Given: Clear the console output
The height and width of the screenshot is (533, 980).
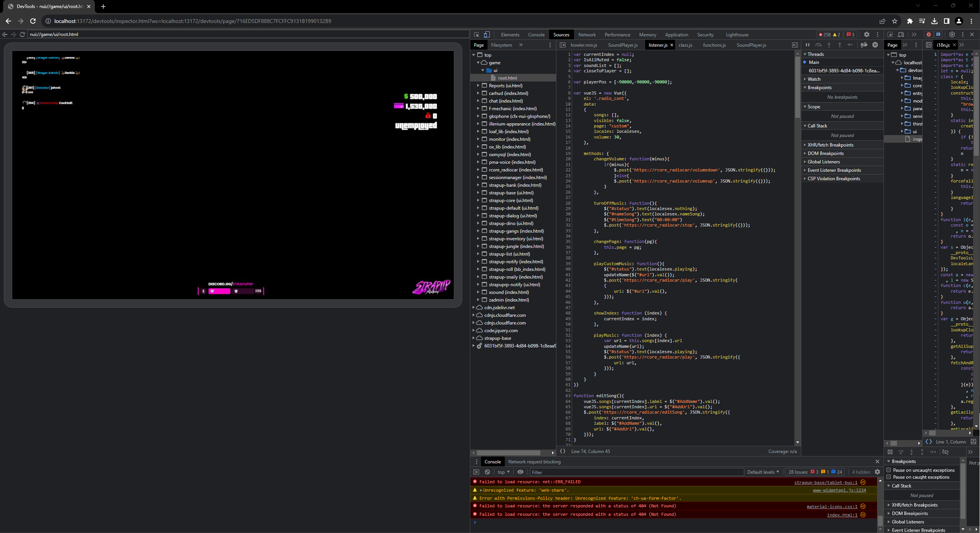Looking at the screenshot, I should 487,472.
